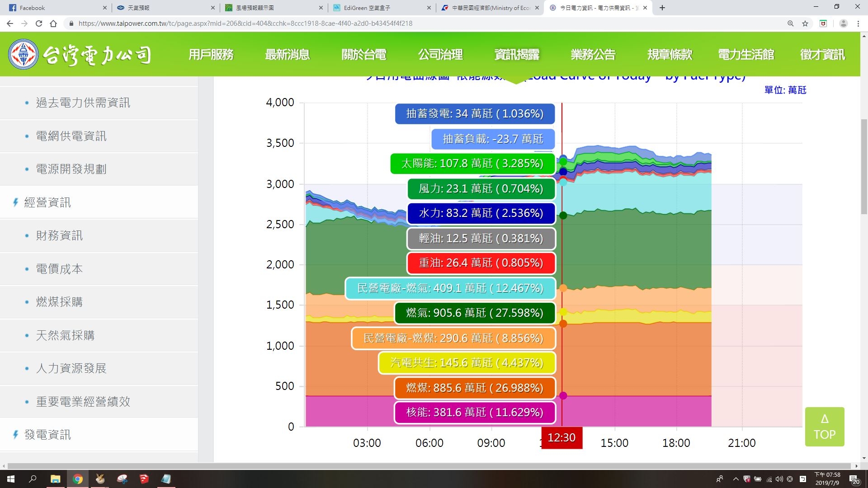Switch to the 風場預報顯示圖 tab
The image size is (868, 488).
[274, 8]
